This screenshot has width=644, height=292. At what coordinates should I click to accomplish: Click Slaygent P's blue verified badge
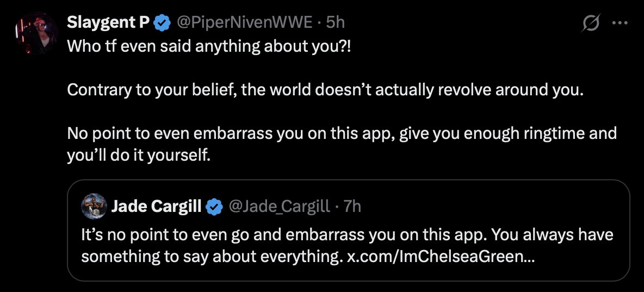(x=162, y=22)
